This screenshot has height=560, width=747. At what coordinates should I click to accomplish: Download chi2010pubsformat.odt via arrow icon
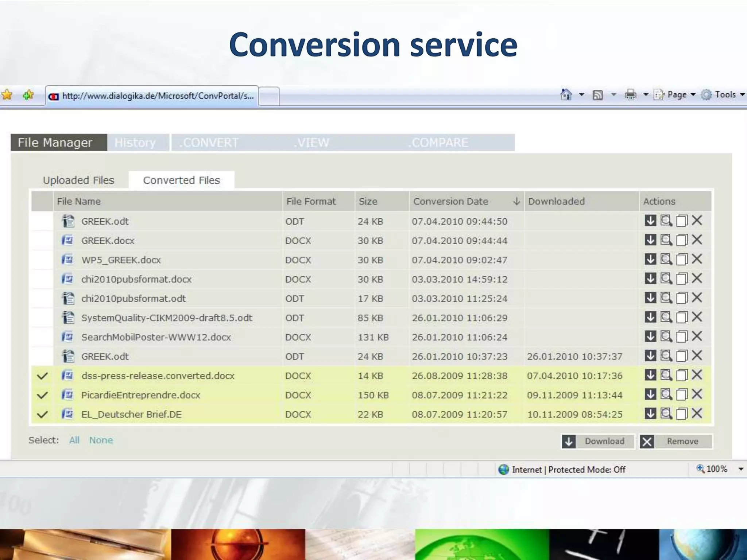click(650, 298)
